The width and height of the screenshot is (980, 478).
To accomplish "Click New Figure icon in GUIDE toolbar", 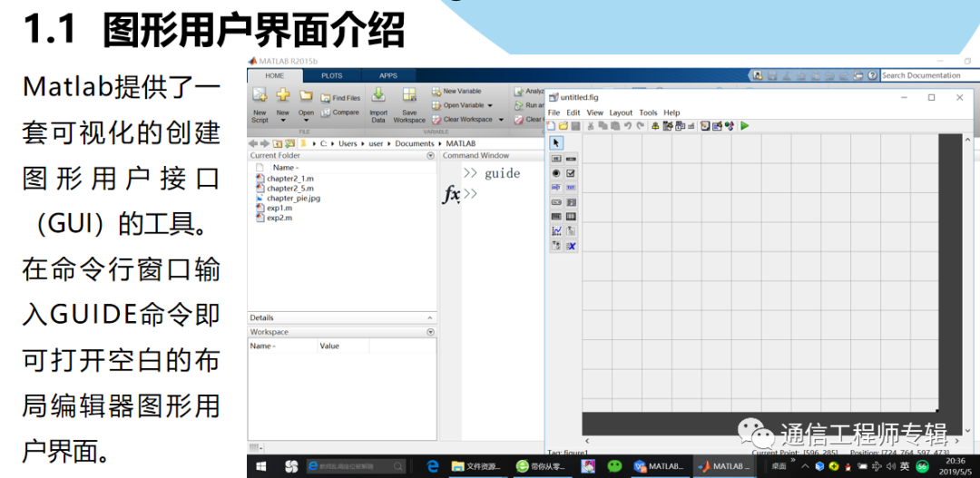I will coord(551,125).
